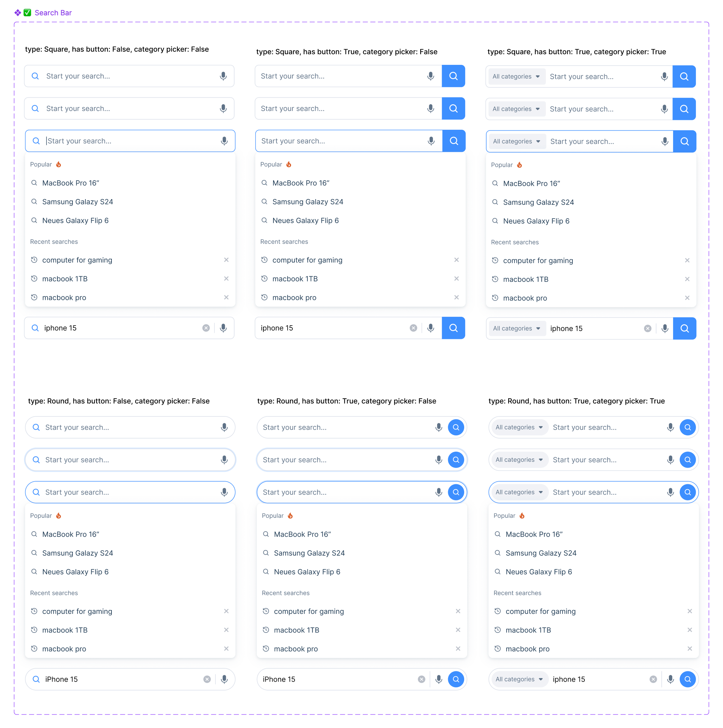This screenshot has width=723, height=728.
Task: Delete 'macbook pro' recent search in Round no-button panel
Action: pyautogui.click(x=226, y=648)
